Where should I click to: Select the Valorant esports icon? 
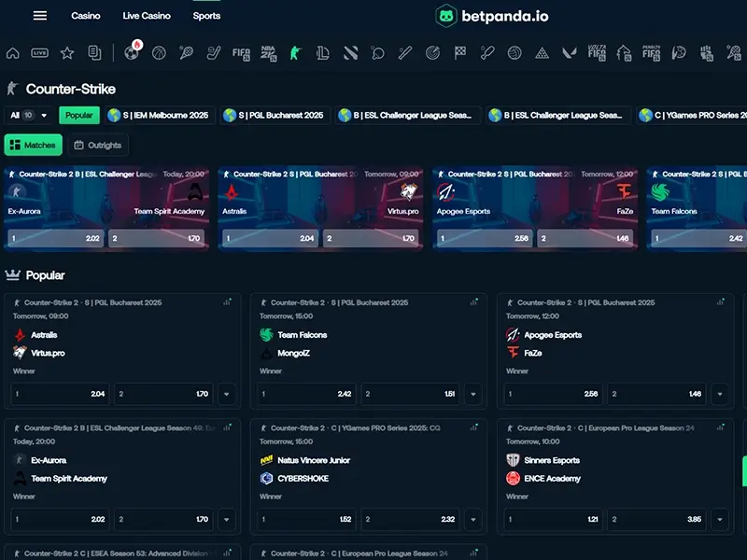point(570,53)
